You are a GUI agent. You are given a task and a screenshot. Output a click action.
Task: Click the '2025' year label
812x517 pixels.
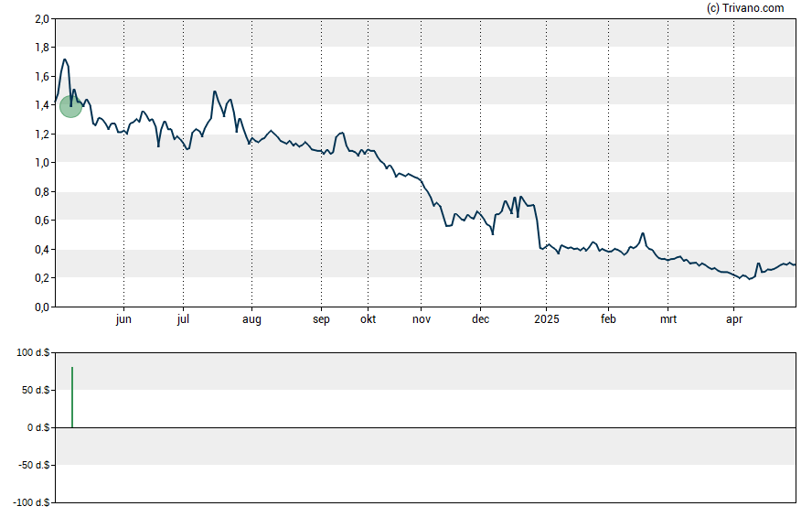pos(546,319)
